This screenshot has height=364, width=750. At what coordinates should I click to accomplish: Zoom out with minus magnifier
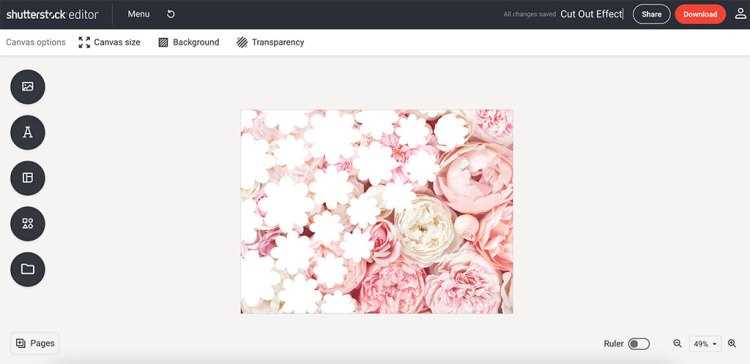pyautogui.click(x=677, y=343)
